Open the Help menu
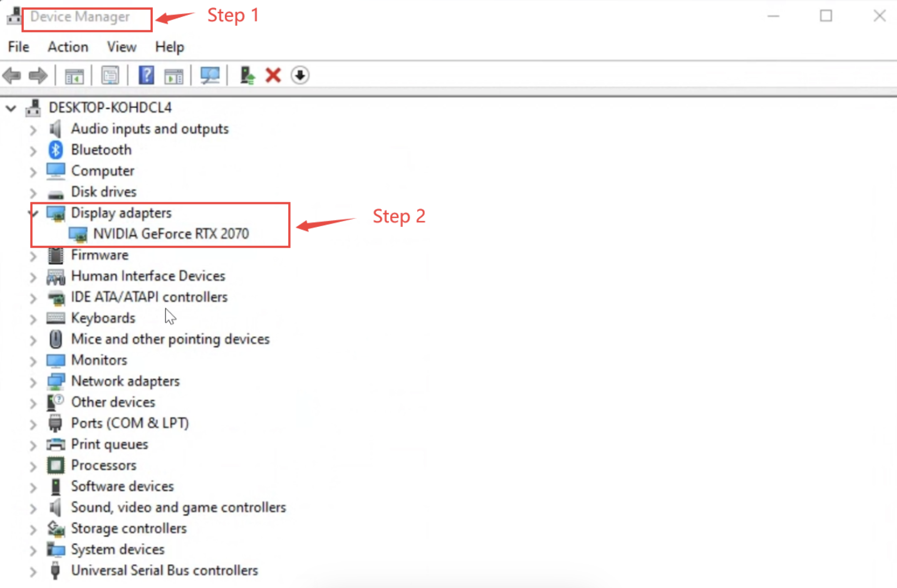The image size is (897, 588). 169,47
